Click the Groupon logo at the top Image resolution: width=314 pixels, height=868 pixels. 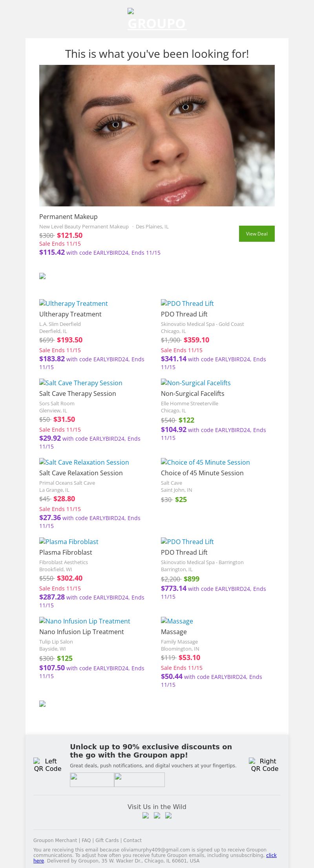[157, 20]
